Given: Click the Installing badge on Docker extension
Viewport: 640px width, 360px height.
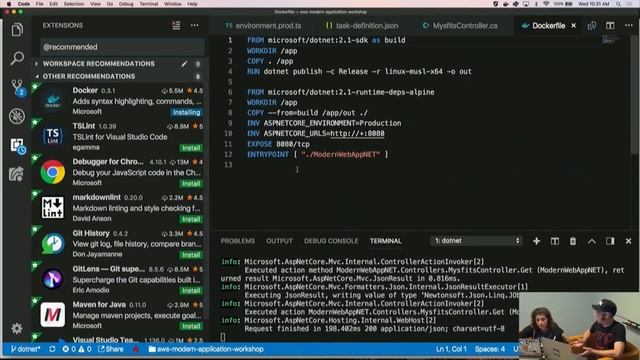Looking at the screenshot, I should point(186,112).
